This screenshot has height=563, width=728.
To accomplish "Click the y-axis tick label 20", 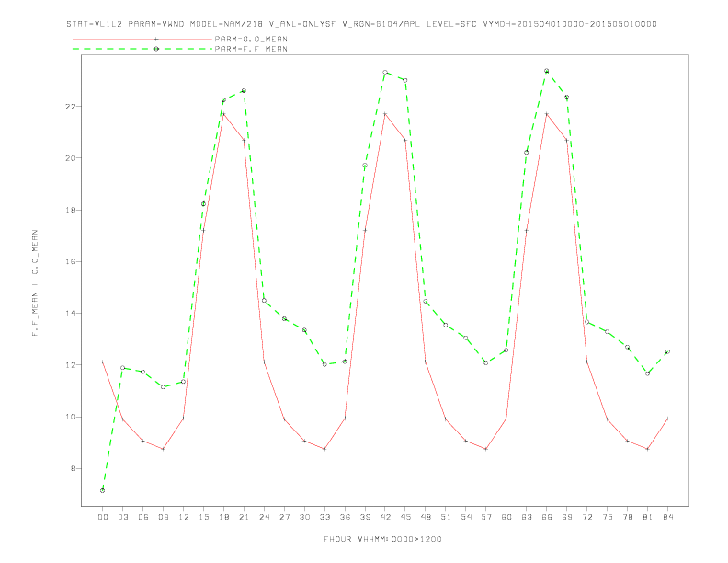I will point(71,158).
